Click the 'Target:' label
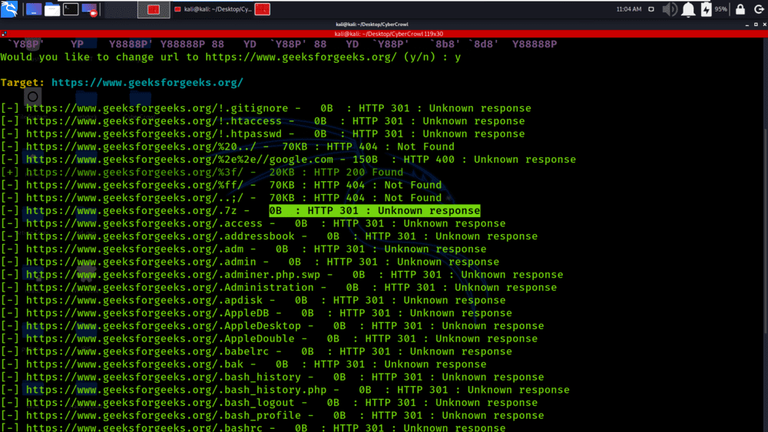 pyautogui.click(x=23, y=83)
